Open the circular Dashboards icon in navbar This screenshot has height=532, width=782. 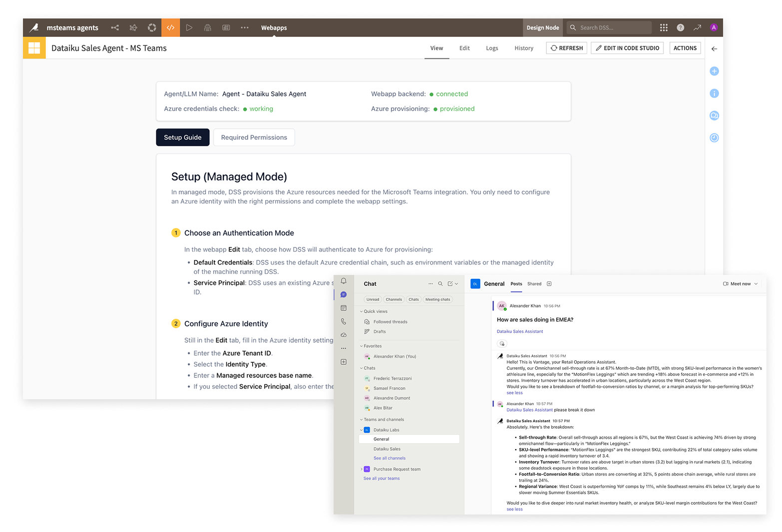(152, 27)
